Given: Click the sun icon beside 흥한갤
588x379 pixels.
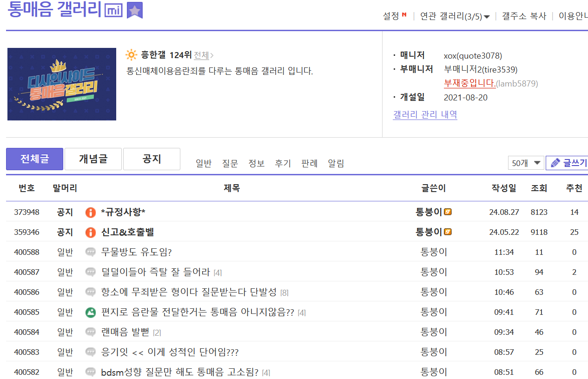Looking at the screenshot, I should pyautogui.click(x=132, y=55).
